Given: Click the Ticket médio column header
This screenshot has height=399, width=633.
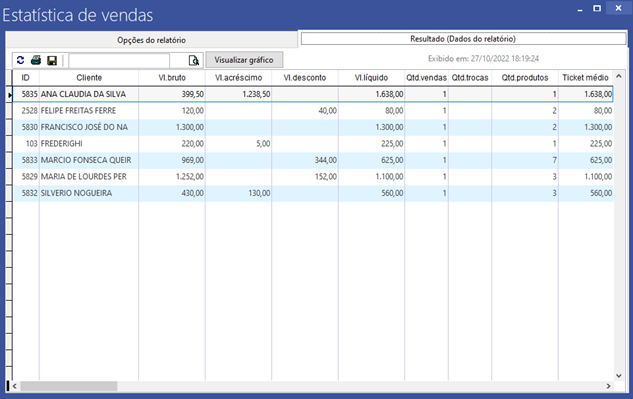Looking at the screenshot, I should point(585,78).
